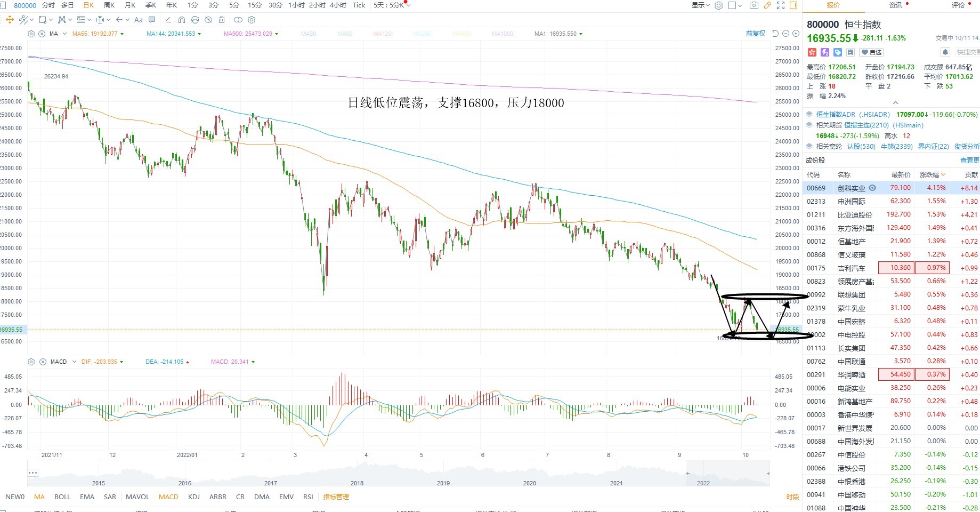The height and width of the screenshot is (512, 980).
Task: Expand the 显示 display dropdown
Action: tap(701, 5)
